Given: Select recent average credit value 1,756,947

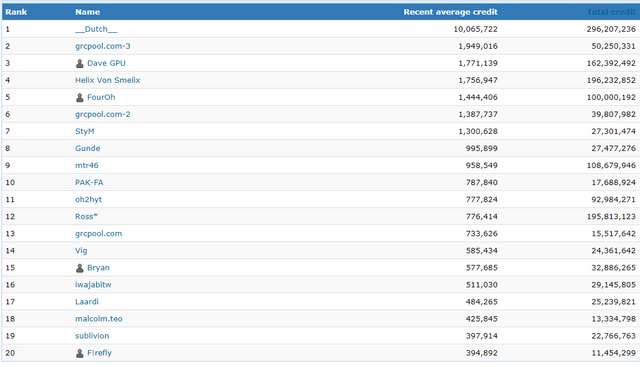Looking at the screenshot, I should [478, 80].
